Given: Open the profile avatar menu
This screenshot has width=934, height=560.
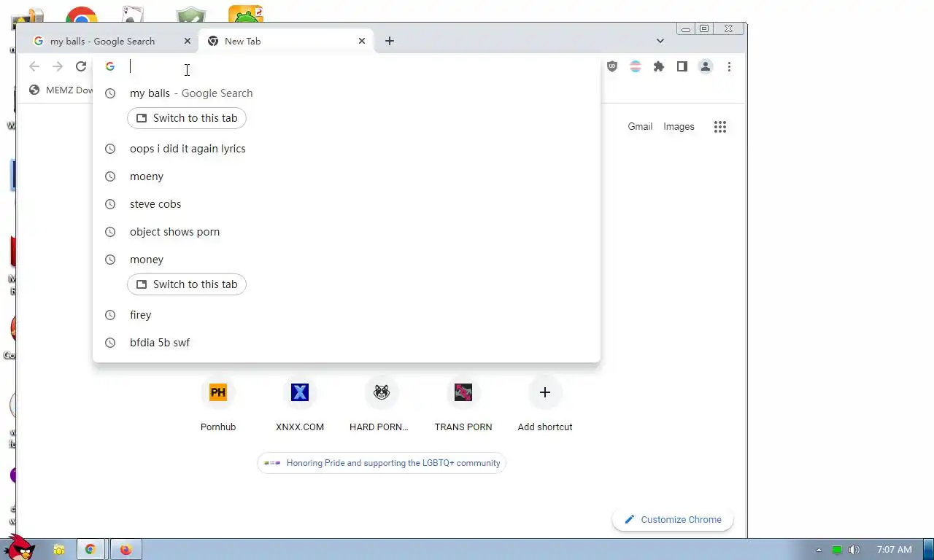Looking at the screenshot, I should 706,66.
